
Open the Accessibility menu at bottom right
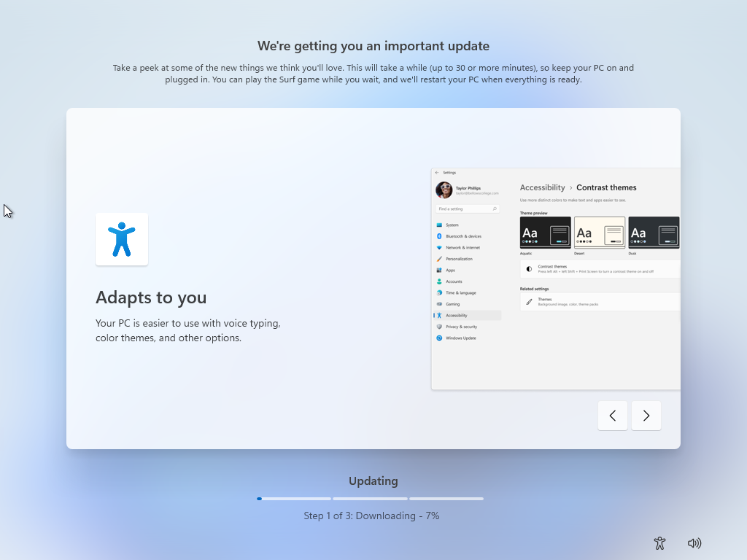[x=659, y=542]
